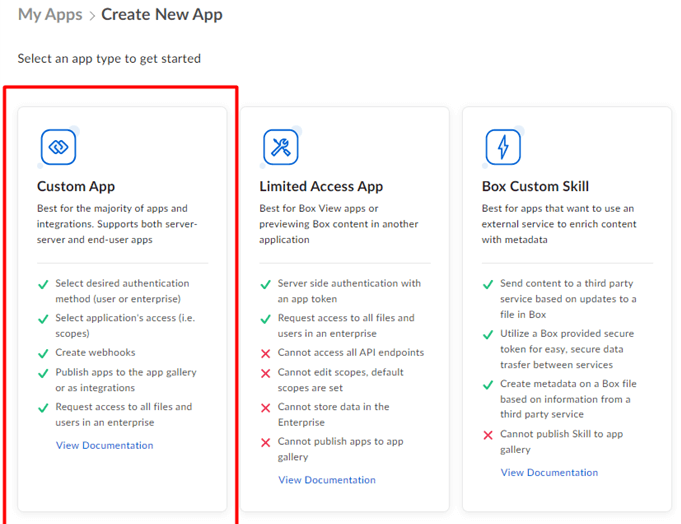Viewport: 681px width, 524px height.
Task: Click checkmark beside Select desired authentication method
Action: pyautogui.click(x=43, y=285)
